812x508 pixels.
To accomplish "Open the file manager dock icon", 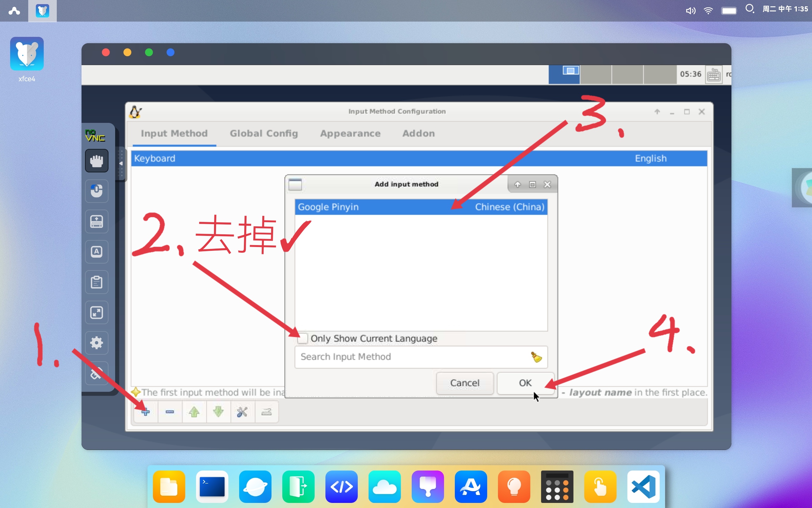I will [x=169, y=486].
